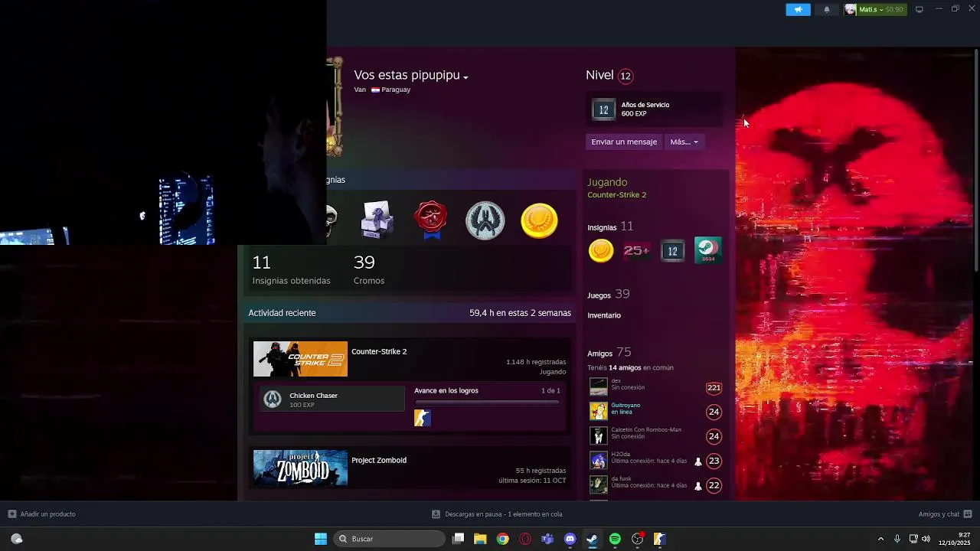
Task: Select the cube-shaped showcase badge
Action: click(x=377, y=220)
